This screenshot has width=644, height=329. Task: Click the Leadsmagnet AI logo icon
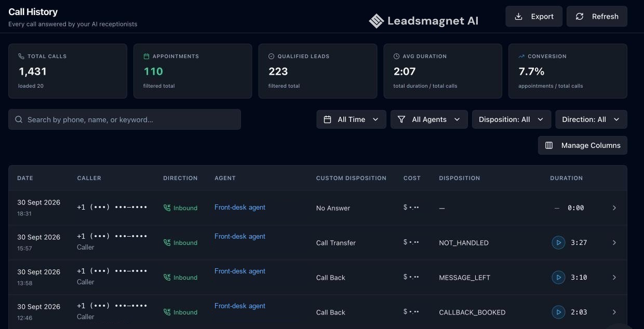(376, 21)
